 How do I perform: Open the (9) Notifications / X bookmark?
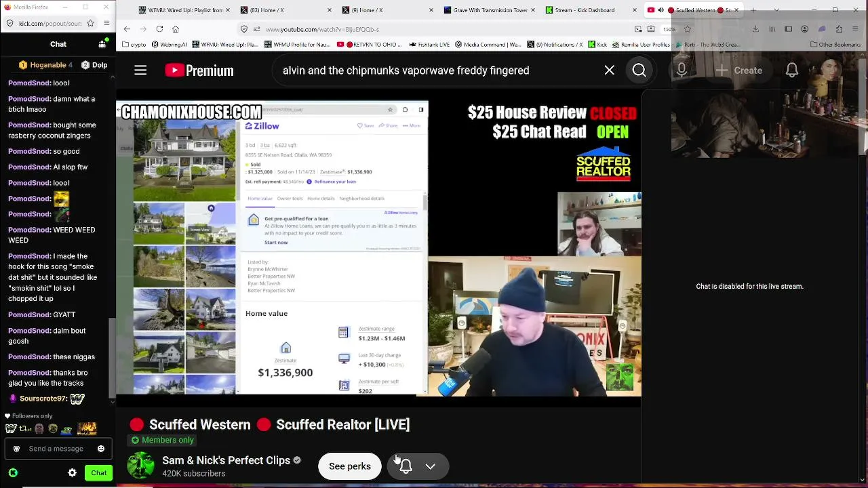pyautogui.click(x=553, y=45)
